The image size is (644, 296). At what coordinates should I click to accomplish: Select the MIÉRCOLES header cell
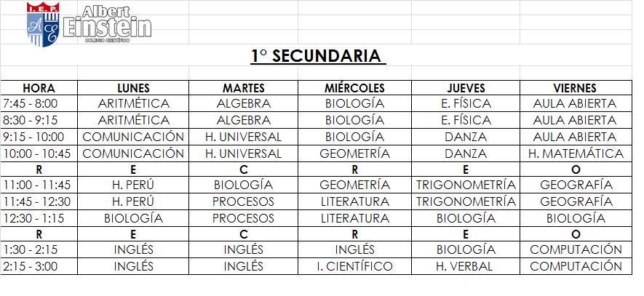[x=354, y=88]
